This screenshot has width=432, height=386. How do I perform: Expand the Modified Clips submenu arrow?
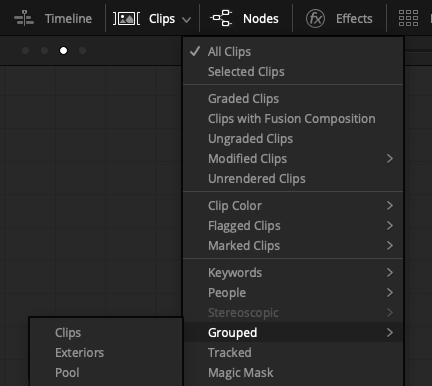(x=390, y=159)
